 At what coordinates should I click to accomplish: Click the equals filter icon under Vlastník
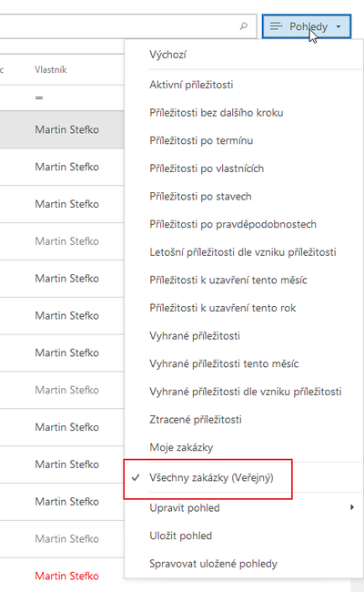pos(39,97)
